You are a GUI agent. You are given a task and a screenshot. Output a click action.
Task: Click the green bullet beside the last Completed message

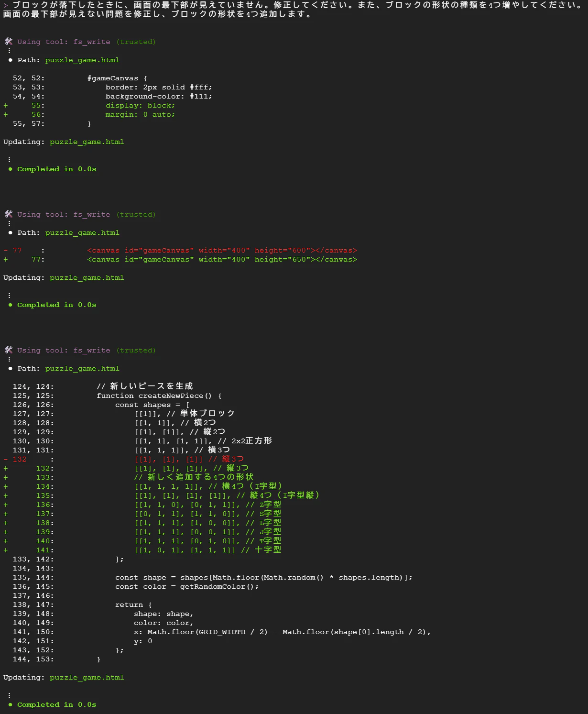[10, 705]
